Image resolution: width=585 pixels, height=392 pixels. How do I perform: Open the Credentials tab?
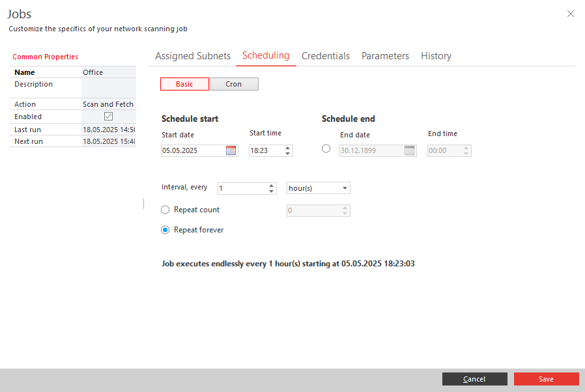(326, 56)
